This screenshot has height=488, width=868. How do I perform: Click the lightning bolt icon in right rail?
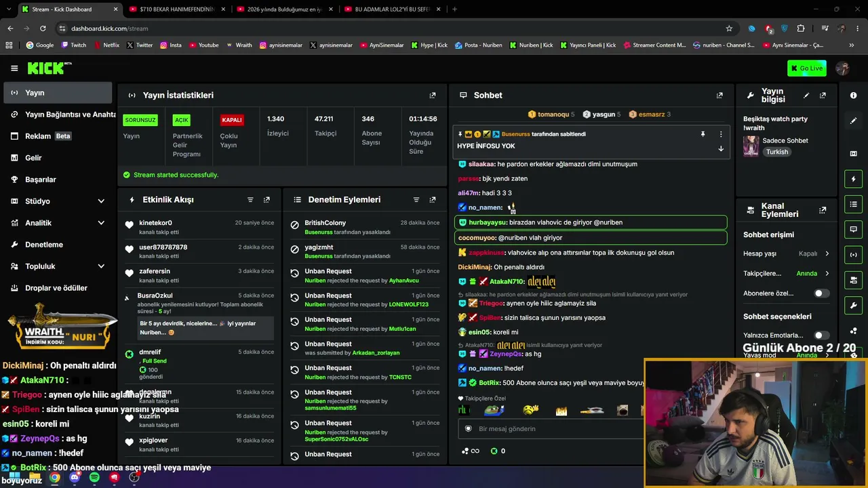pyautogui.click(x=854, y=179)
